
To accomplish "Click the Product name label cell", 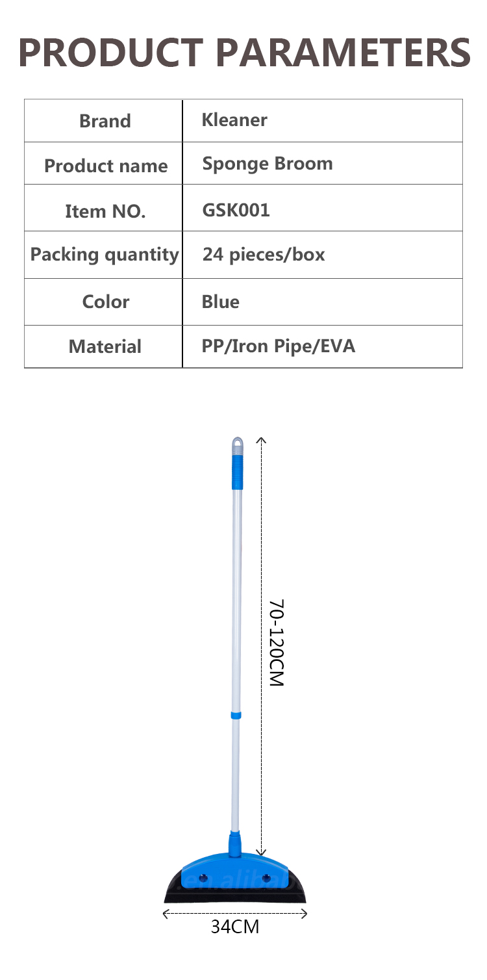I will pyautogui.click(x=105, y=166).
